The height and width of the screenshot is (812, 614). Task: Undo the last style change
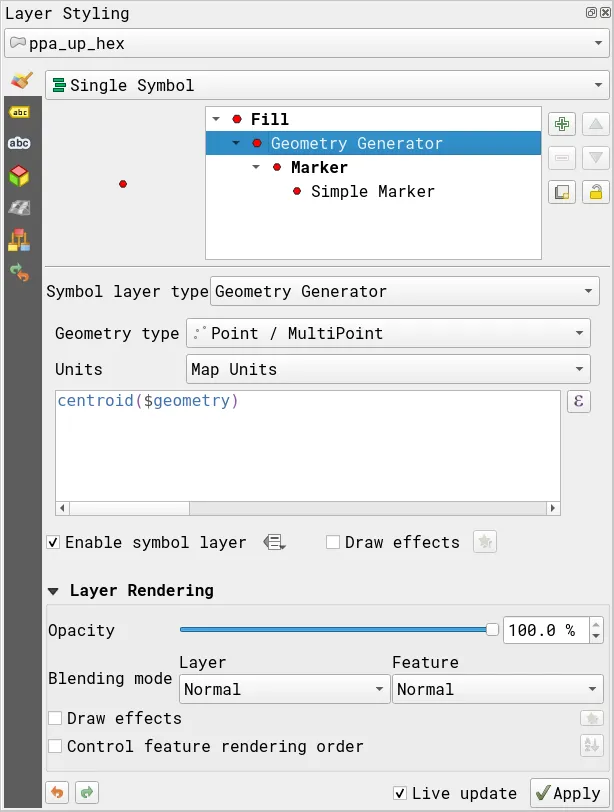[x=59, y=793]
